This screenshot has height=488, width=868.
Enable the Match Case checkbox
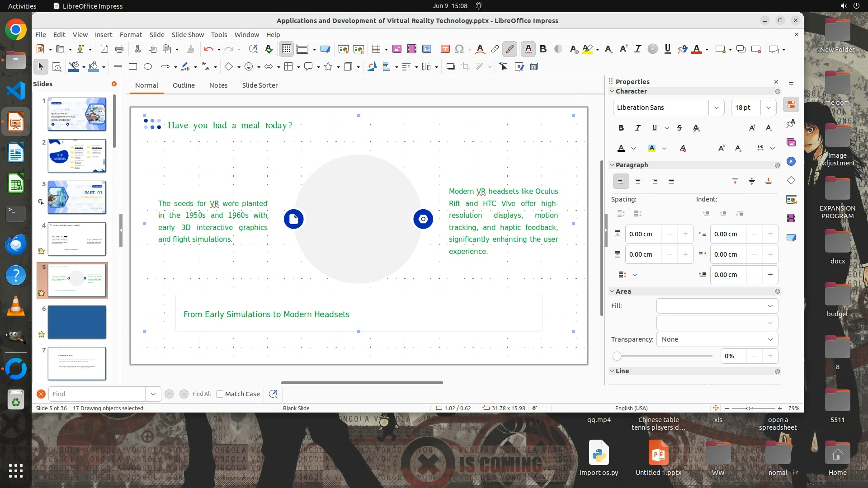pyautogui.click(x=220, y=394)
